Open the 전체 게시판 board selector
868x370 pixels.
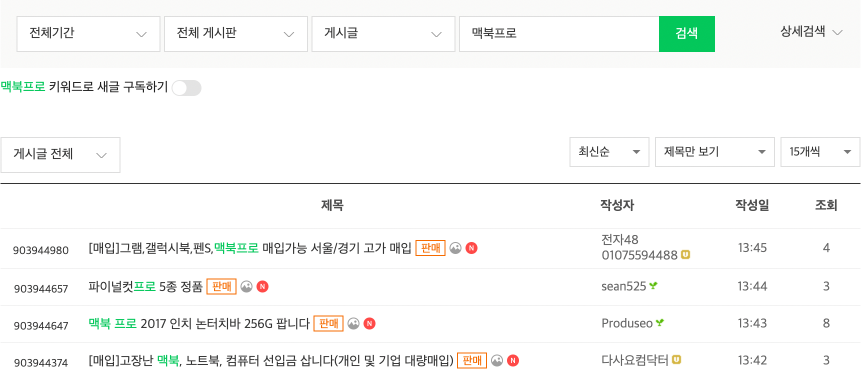235,33
